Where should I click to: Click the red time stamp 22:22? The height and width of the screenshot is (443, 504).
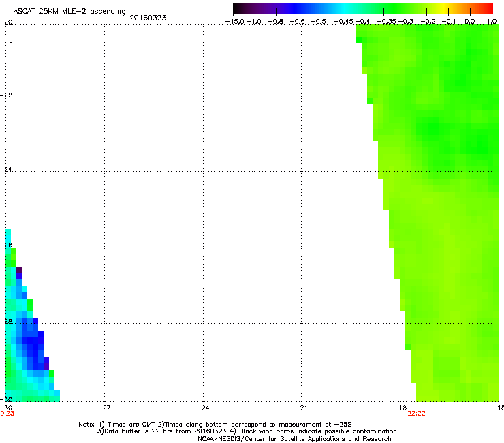click(416, 414)
